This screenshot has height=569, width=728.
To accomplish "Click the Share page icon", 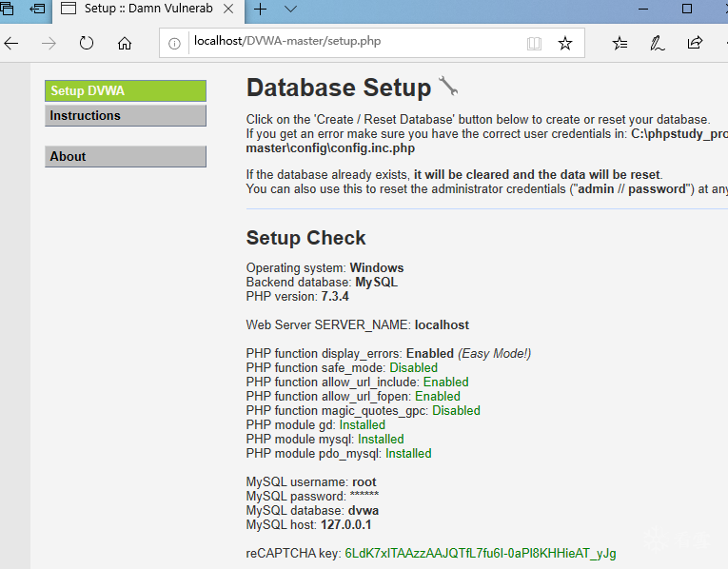I will (695, 43).
